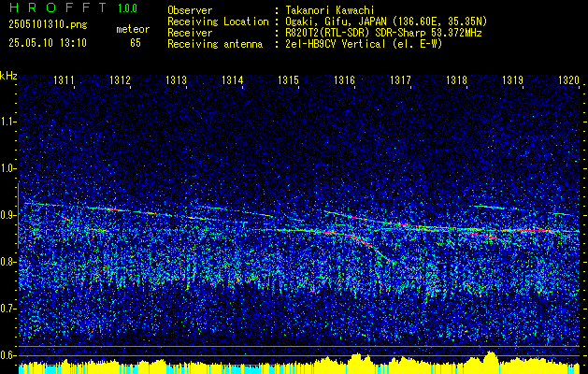This screenshot has width=588, height=374.
Task: Click the 1318 time marker
Action: pyautogui.click(x=456, y=79)
